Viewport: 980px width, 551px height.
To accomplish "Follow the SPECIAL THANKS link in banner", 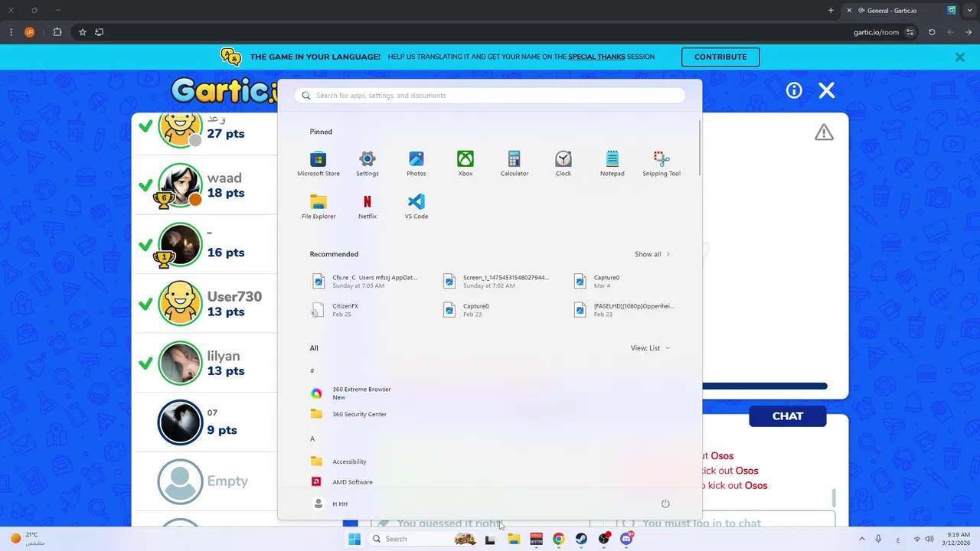I will [x=596, y=57].
